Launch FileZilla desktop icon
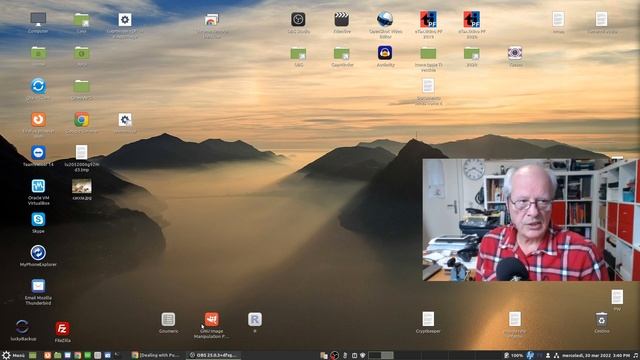640x360 pixels. pyautogui.click(x=62, y=329)
